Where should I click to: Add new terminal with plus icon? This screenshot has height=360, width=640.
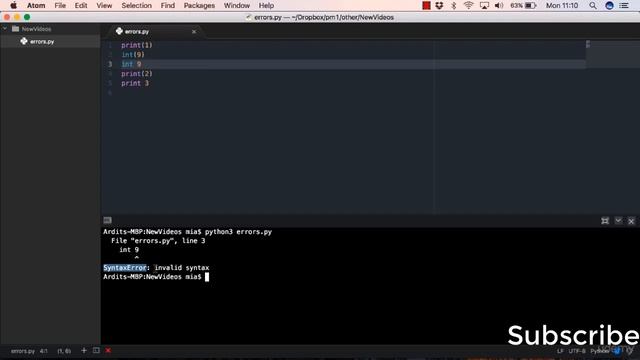coord(84,350)
